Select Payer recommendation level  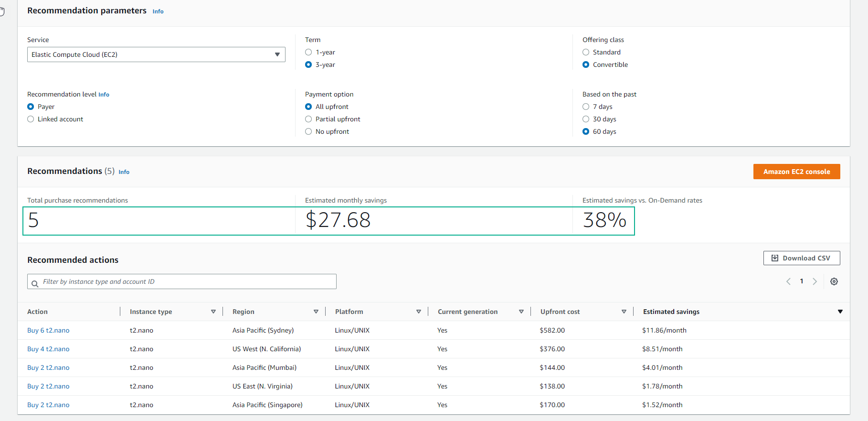tap(31, 107)
